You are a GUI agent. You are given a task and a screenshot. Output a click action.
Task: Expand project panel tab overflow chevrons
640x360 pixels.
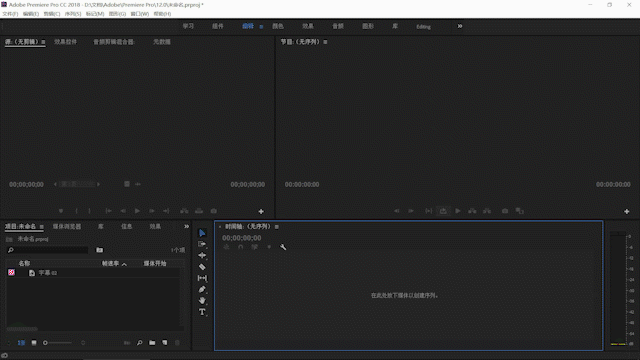[x=187, y=227]
